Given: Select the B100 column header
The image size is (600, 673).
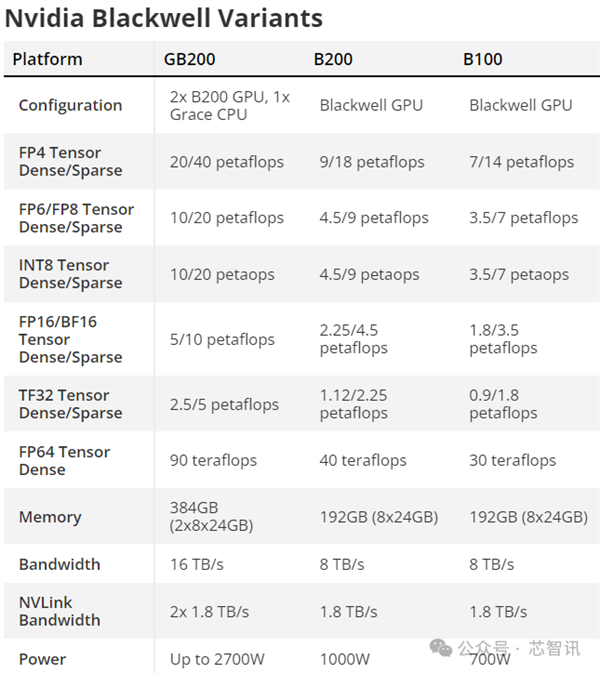Looking at the screenshot, I should coord(482,59).
